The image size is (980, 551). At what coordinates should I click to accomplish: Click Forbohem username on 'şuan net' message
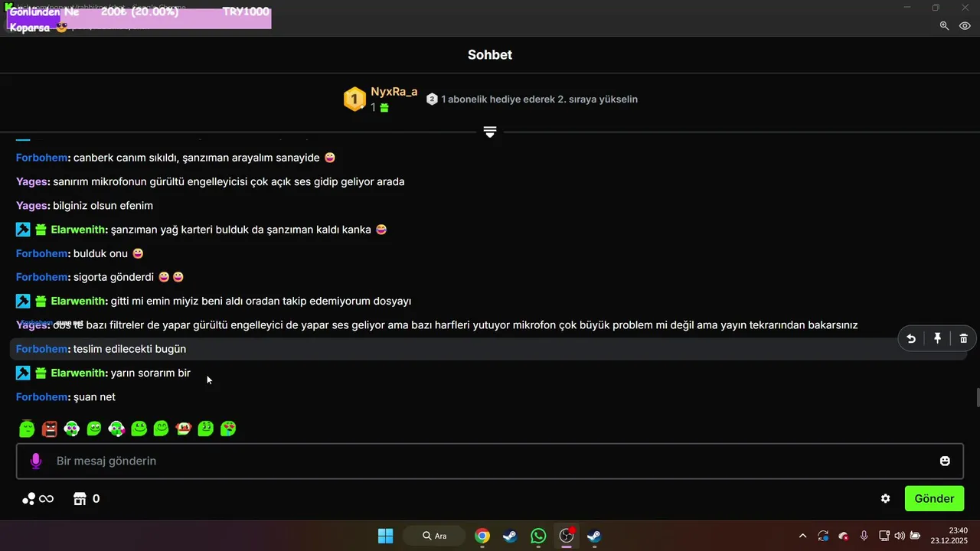tap(42, 397)
